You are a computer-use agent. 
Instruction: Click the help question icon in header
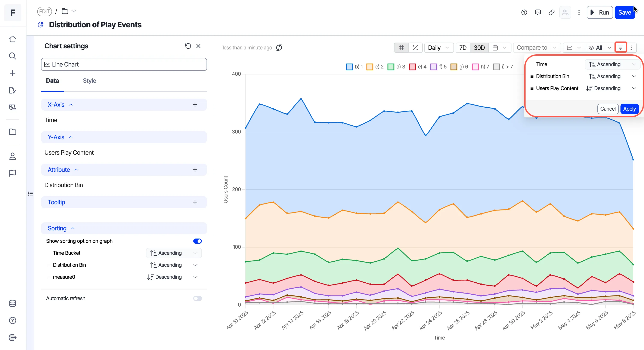524,12
